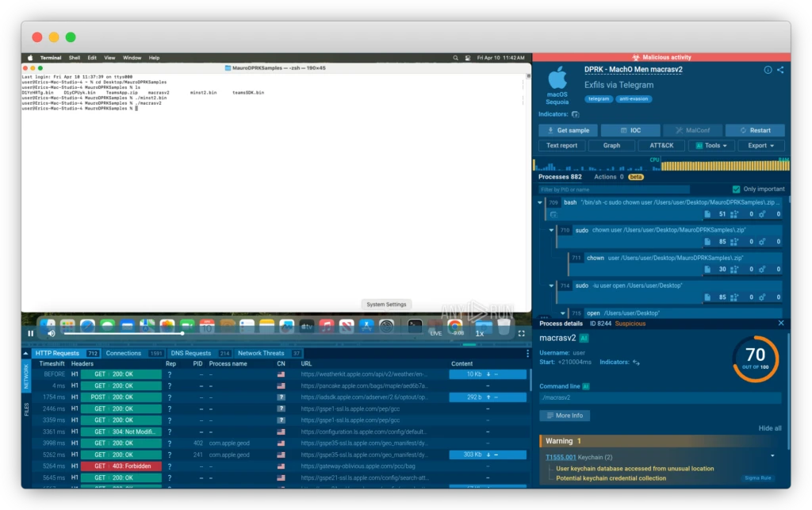Click the Terminal icon in the VM Dock
This screenshot has width=812, height=510.
tap(415, 326)
